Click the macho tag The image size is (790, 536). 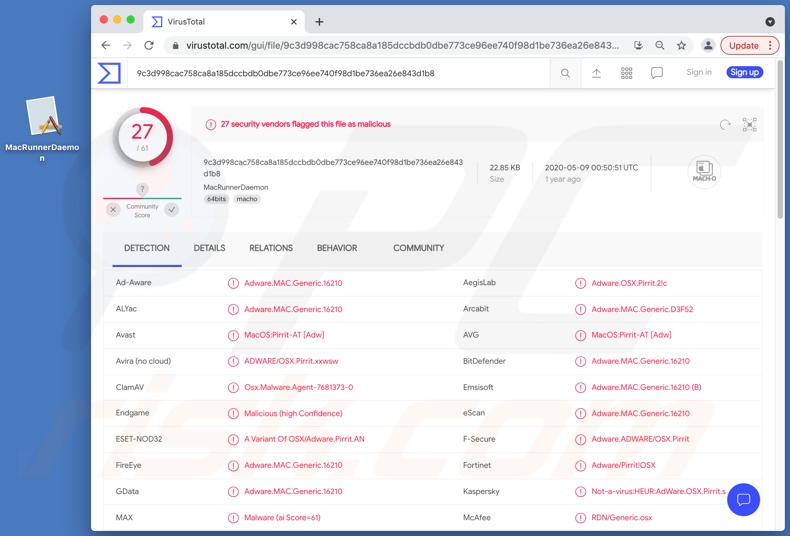click(247, 199)
